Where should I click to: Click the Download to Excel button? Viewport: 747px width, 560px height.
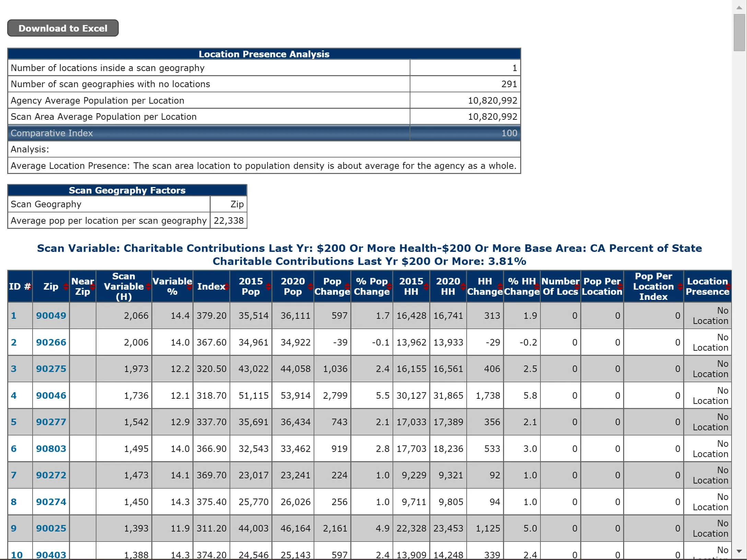coord(63,28)
